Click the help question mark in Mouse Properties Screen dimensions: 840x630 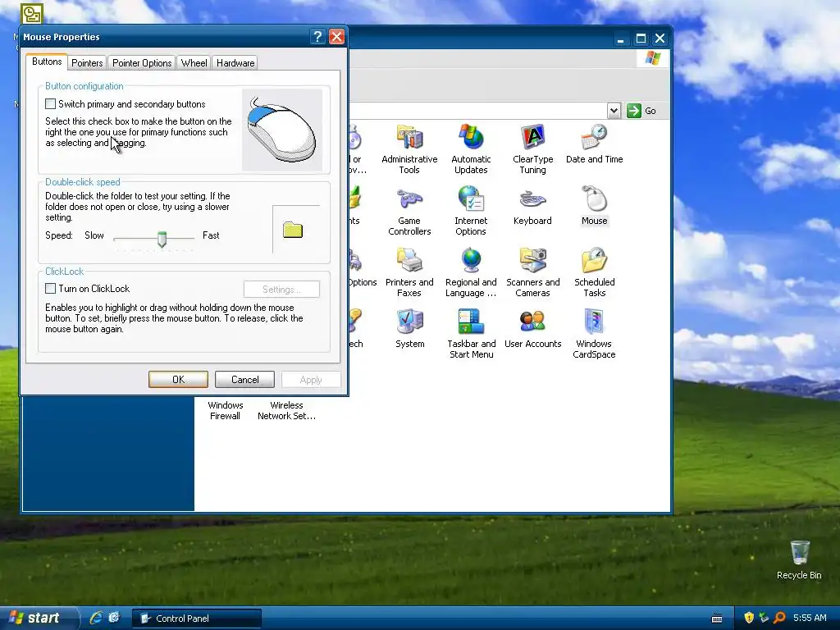point(317,36)
